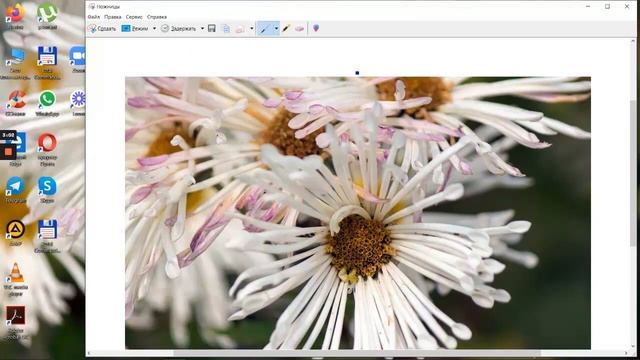
Task: Send the snip via the envelope icon
Action: click(x=240, y=28)
